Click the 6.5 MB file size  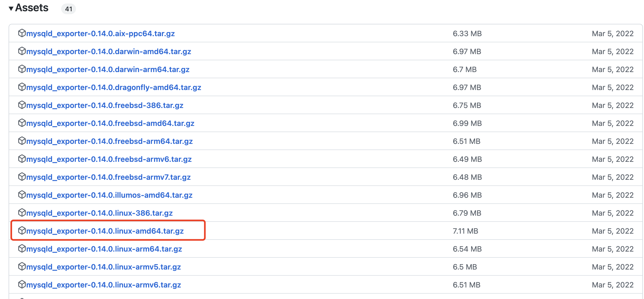coord(465,267)
